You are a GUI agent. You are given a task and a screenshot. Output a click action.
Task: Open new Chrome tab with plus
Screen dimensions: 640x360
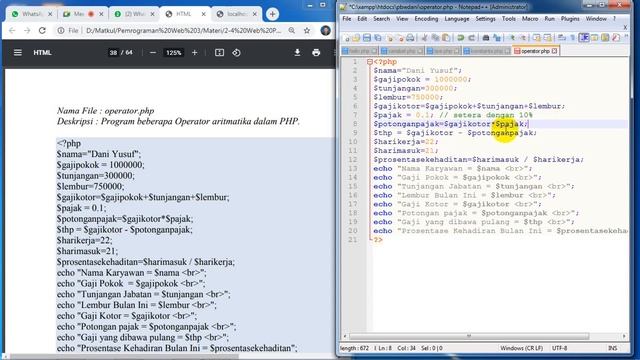click(x=272, y=14)
